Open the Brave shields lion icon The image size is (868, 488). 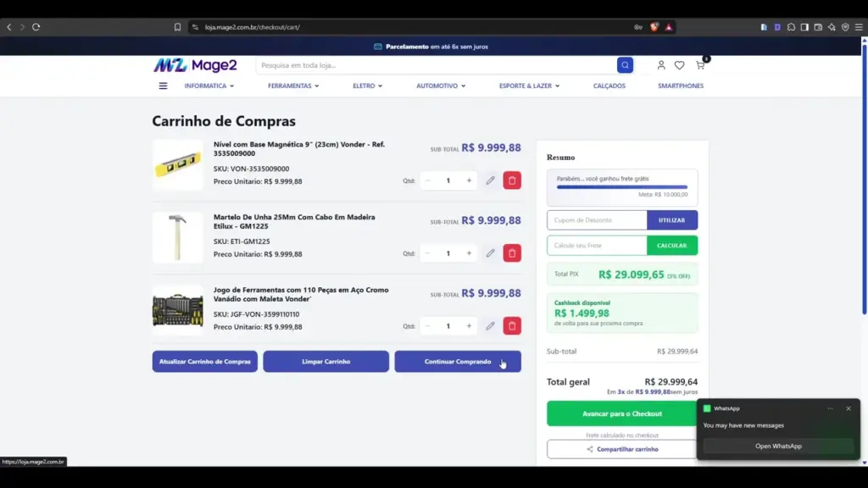click(654, 26)
